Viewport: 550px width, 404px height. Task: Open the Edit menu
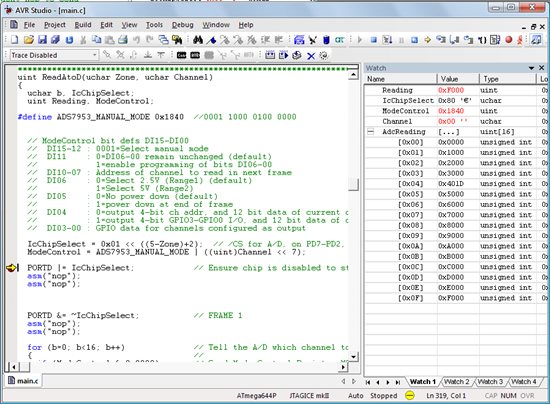106,25
